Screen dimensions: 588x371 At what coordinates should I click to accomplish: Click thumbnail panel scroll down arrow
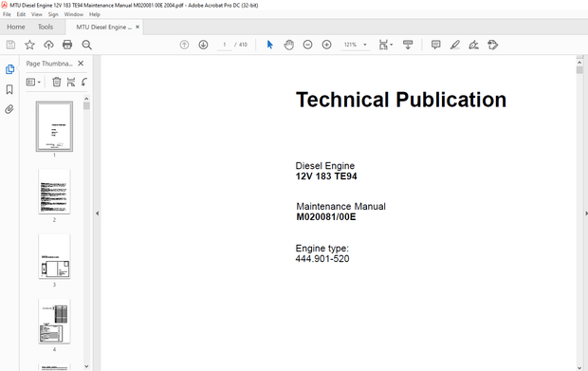86,366
